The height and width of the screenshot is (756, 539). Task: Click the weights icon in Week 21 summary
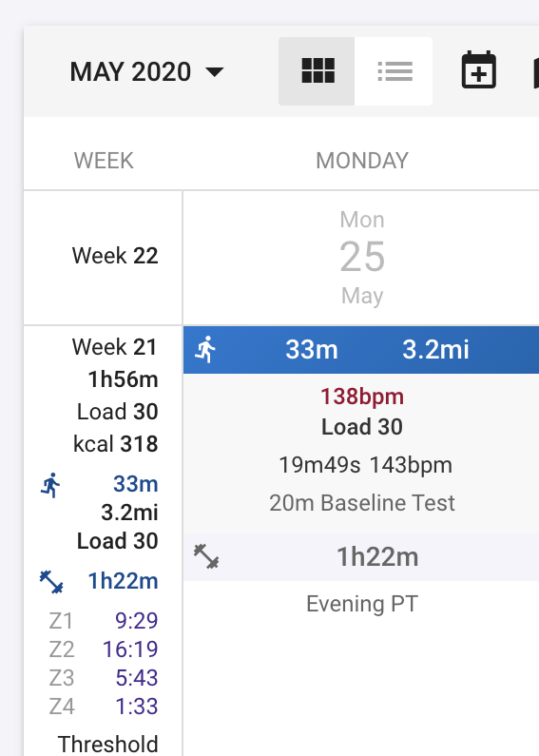click(x=51, y=581)
